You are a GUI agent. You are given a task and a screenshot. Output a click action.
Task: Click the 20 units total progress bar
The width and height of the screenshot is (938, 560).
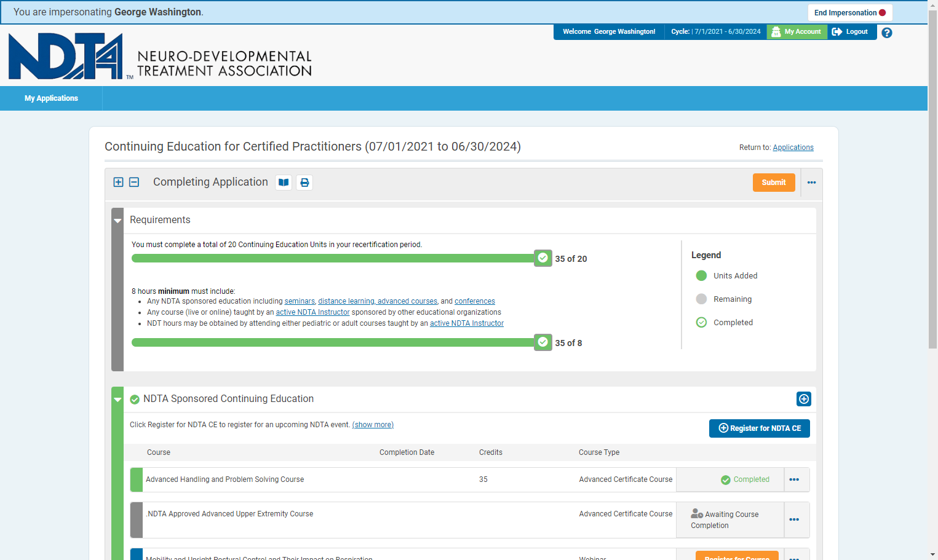(x=333, y=258)
